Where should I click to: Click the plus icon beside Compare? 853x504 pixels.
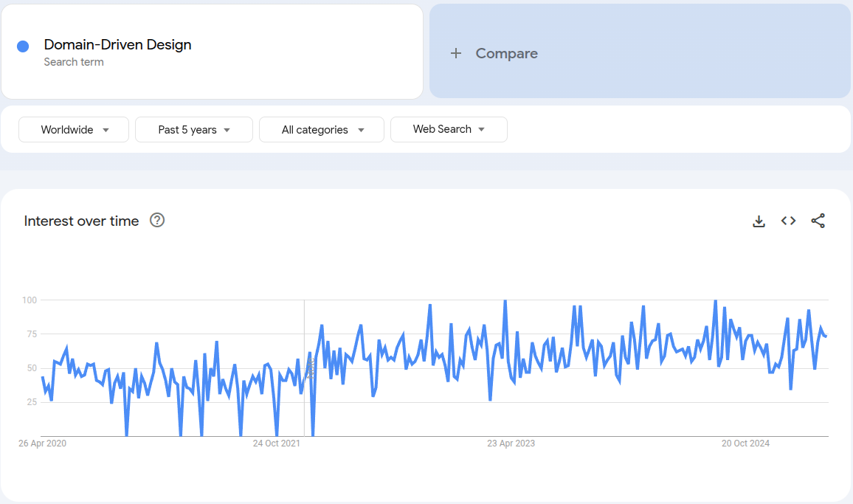(456, 53)
